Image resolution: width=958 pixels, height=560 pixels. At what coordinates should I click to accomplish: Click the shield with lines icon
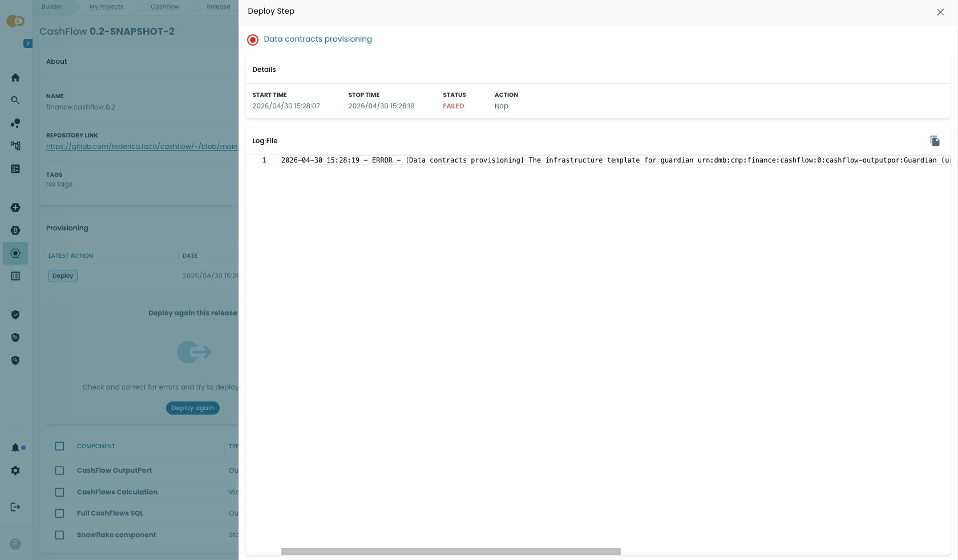pos(15,338)
